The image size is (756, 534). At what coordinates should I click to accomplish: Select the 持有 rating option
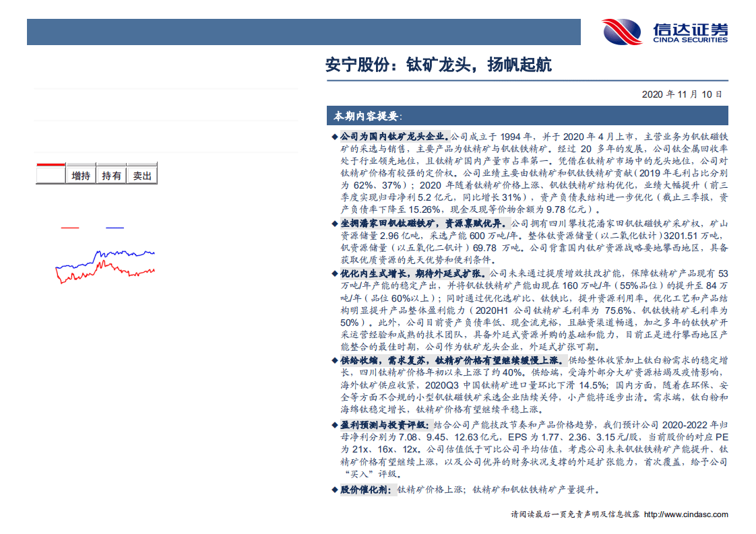(x=111, y=174)
